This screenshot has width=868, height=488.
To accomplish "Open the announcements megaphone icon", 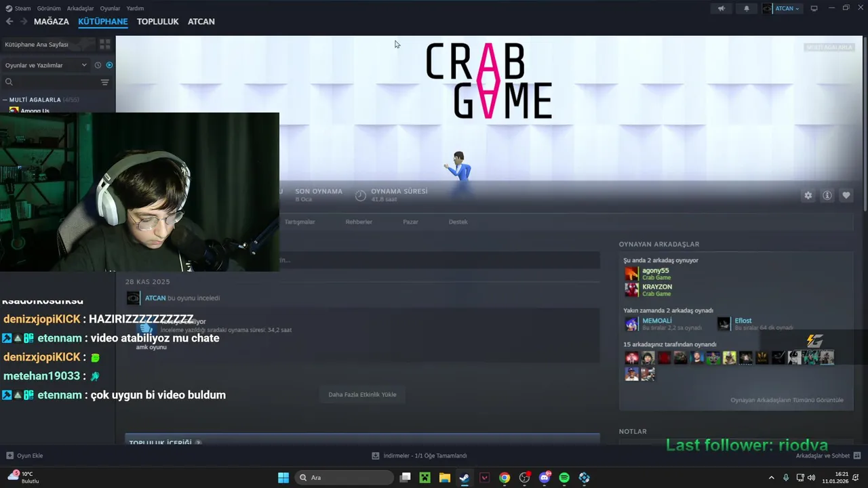I will (x=722, y=8).
